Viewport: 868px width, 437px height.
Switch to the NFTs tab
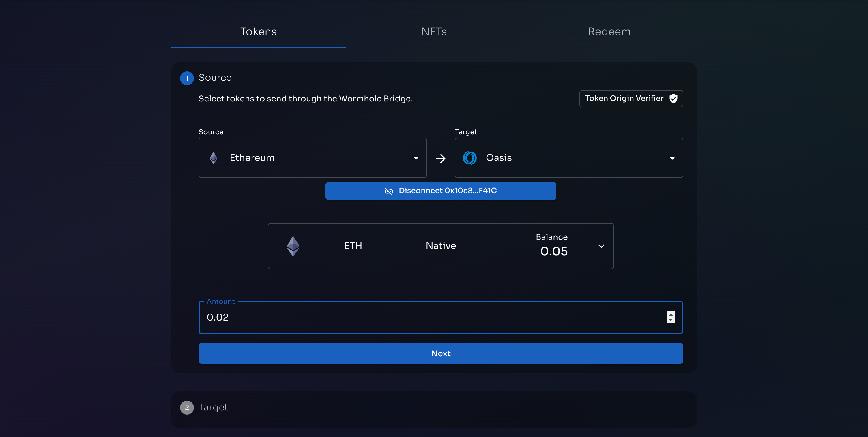[434, 32]
